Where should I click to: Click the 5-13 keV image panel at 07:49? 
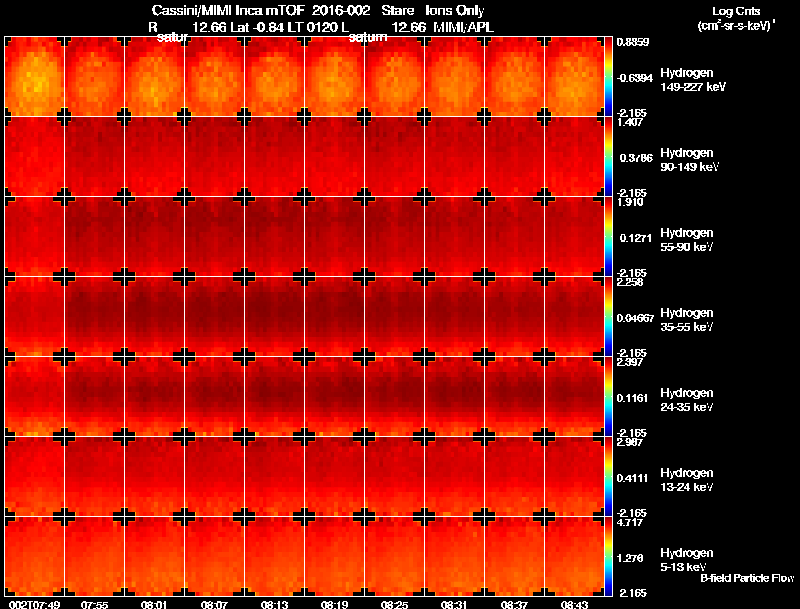pyautogui.click(x=34, y=556)
